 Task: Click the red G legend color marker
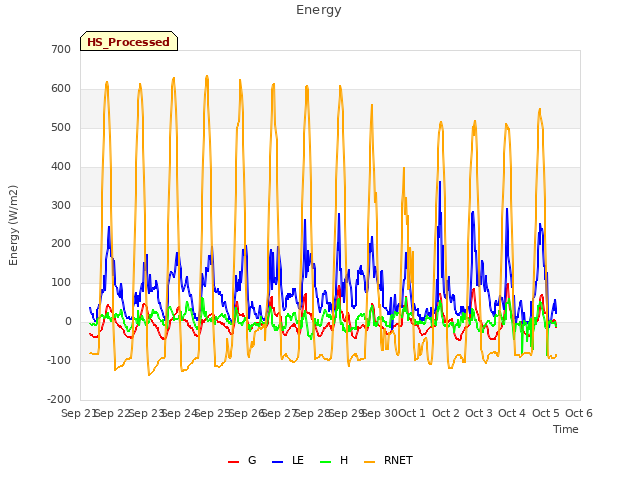[233, 462]
